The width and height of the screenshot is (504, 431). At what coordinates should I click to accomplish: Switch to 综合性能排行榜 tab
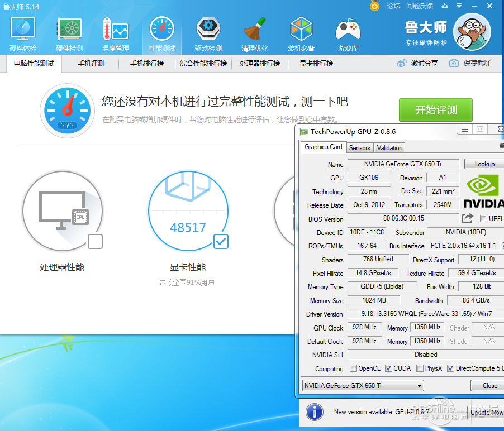(203, 64)
